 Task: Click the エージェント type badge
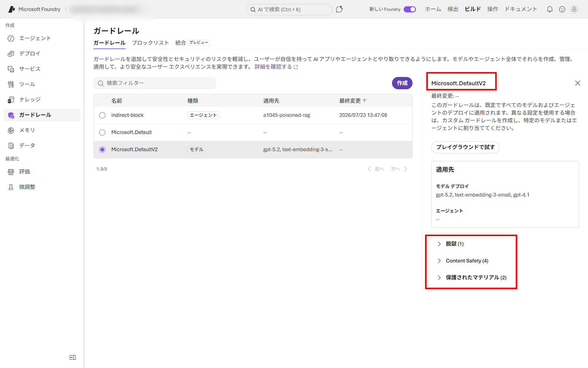click(x=203, y=115)
